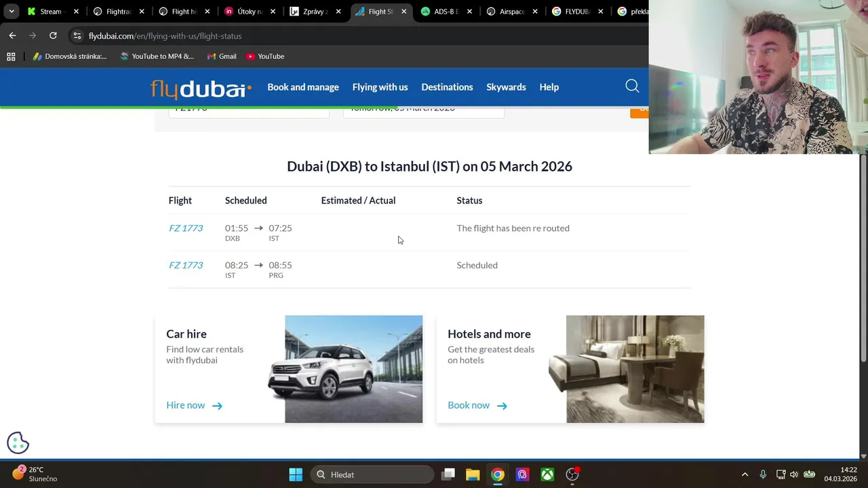The width and height of the screenshot is (868, 488).
Task: Open FZ 1773 link for IST to PRG
Action: pos(186,265)
